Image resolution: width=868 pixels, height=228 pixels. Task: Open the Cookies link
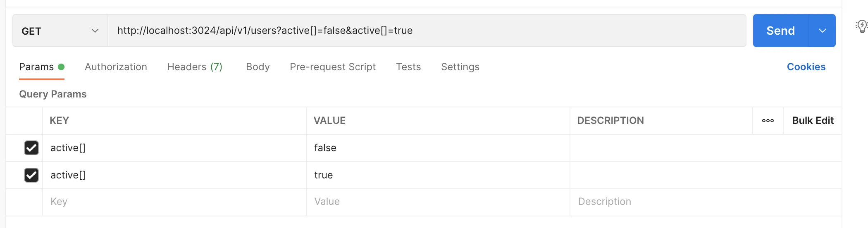[806, 67]
